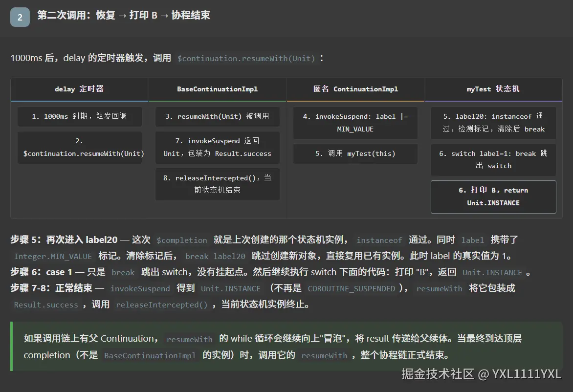This screenshot has width=573, height=392.
Task: Click inline code invokeSuspend in paragraph
Action: click(x=140, y=288)
